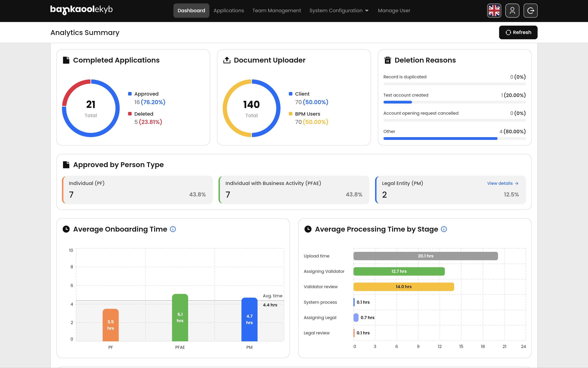Click the green PFAE 5.1 hrs bar
The height and width of the screenshot is (368, 588).
point(180,318)
